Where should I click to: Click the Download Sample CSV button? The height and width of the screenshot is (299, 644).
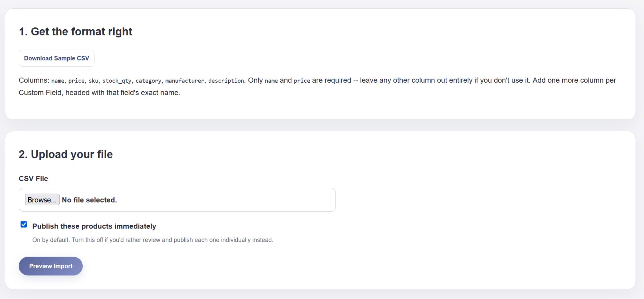[56, 58]
